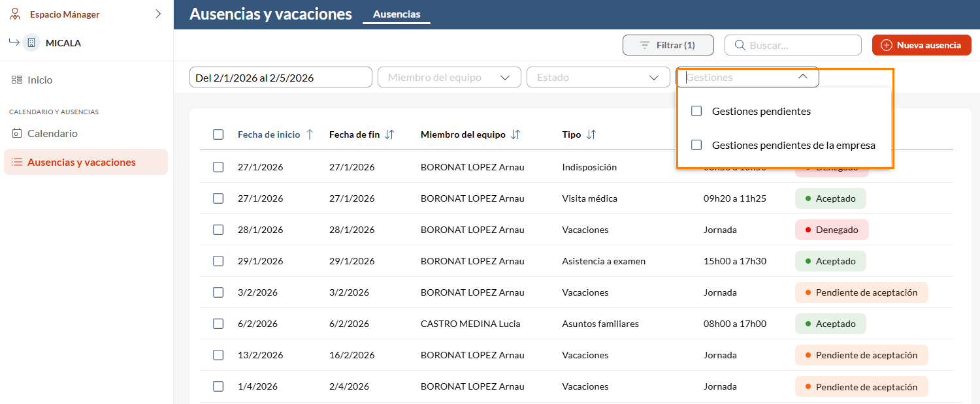Select the Visita médica row checkbox
Viewport: 980px width, 404px height.
pos(218,198)
